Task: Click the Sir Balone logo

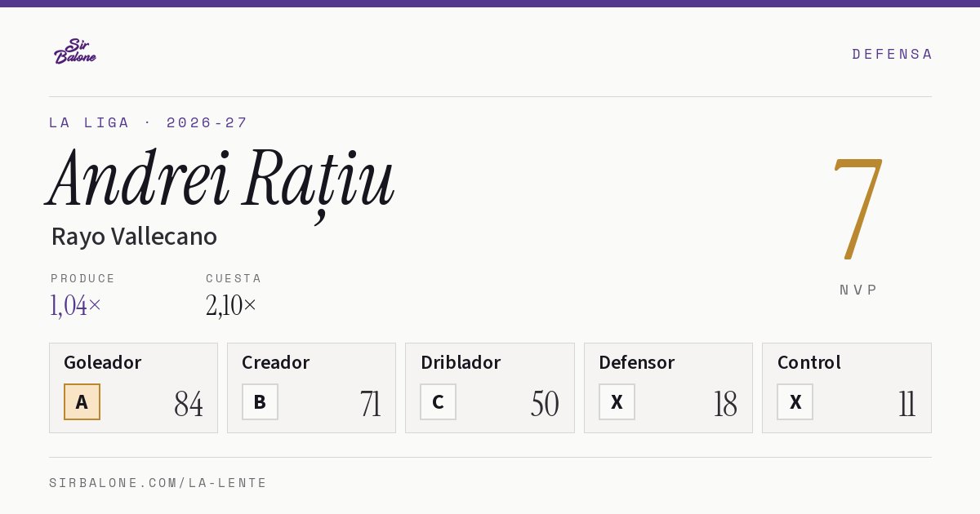Action: tap(75, 51)
